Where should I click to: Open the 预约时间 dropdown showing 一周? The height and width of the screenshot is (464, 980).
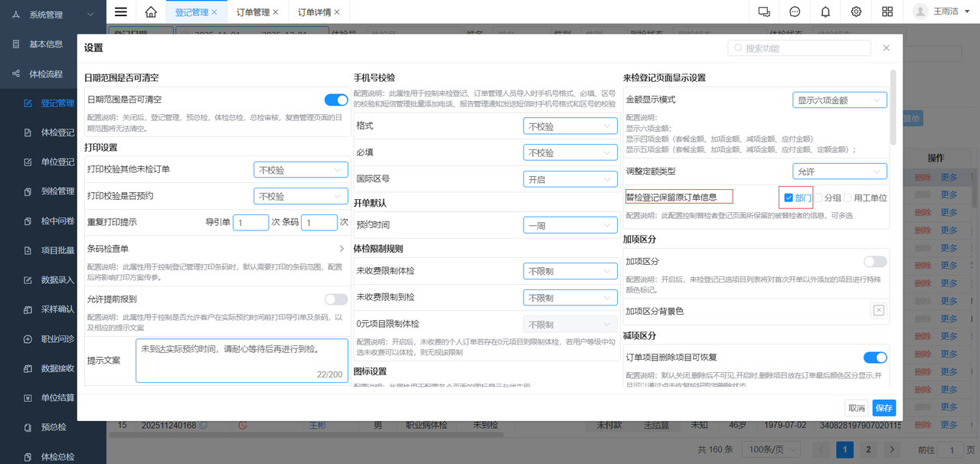point(570,225)
